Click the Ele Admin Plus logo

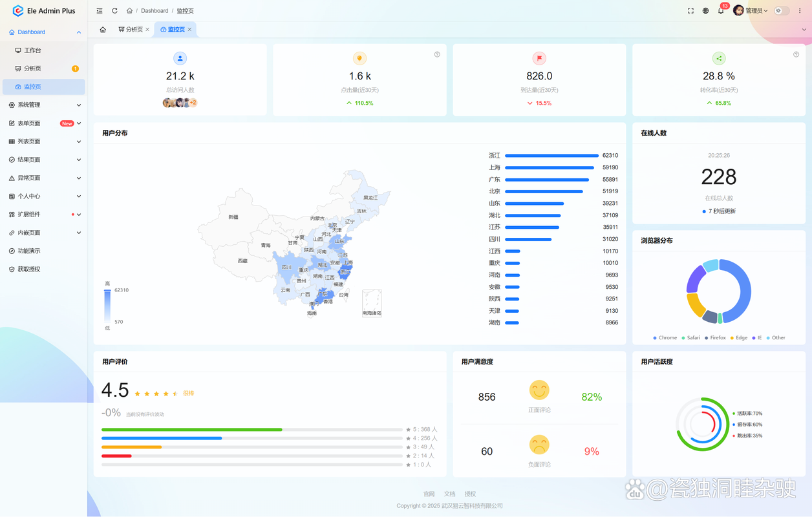pos(42,10)
